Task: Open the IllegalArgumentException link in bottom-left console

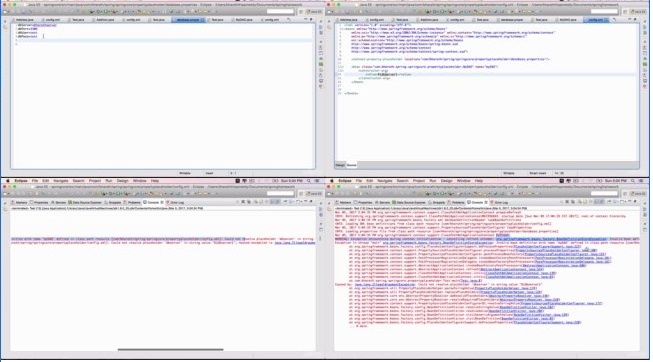Action: click(x=295, y=242)
